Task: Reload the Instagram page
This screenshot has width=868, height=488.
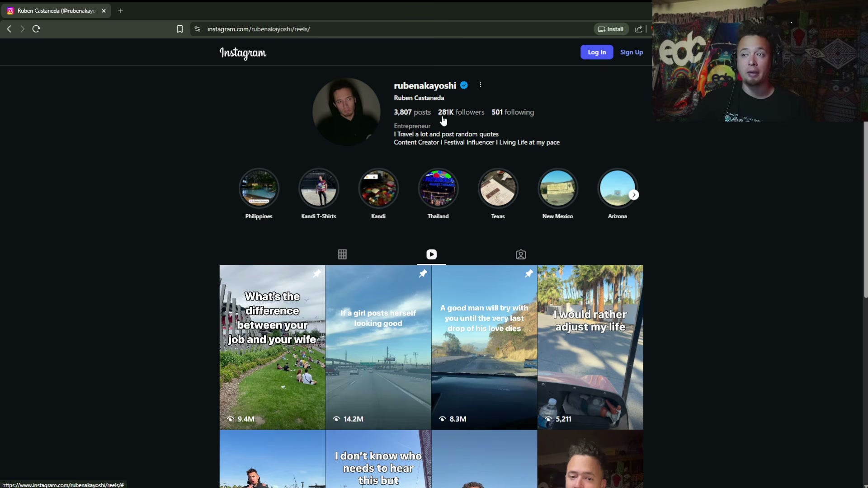Action: pos(36,29)
